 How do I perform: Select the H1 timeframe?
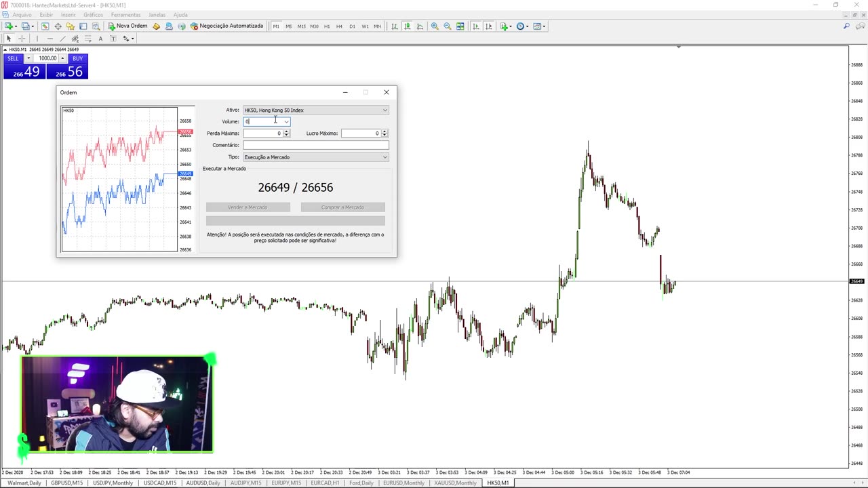click(327, 26)
